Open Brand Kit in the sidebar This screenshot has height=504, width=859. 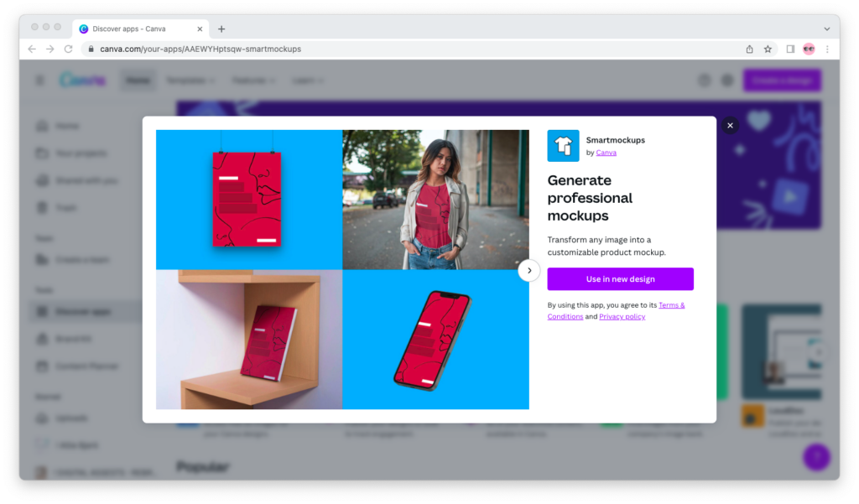[85, 339]
